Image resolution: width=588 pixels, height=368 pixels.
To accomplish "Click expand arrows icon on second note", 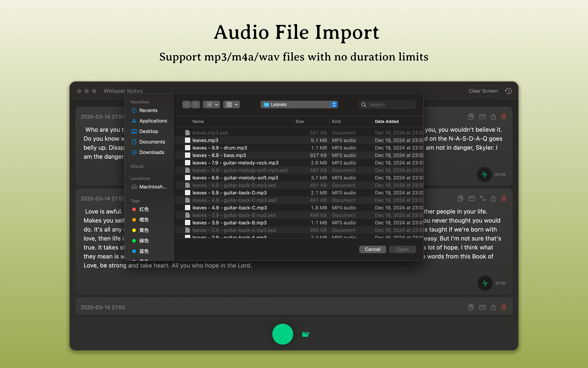I will tap(483, 198).
